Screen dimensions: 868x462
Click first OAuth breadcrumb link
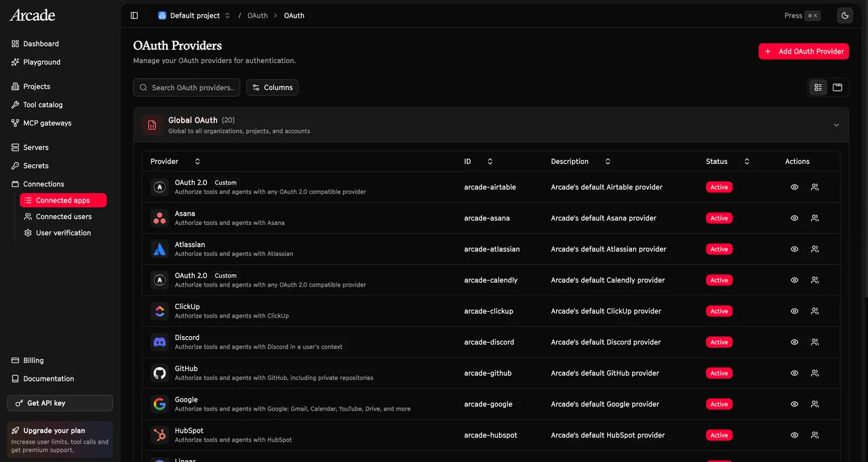258,16
